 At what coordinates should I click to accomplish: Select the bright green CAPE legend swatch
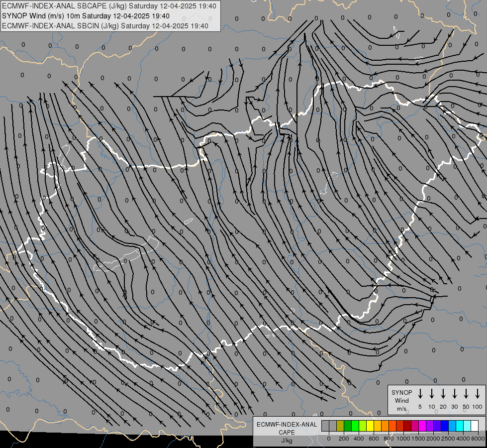tap(355, 426)
